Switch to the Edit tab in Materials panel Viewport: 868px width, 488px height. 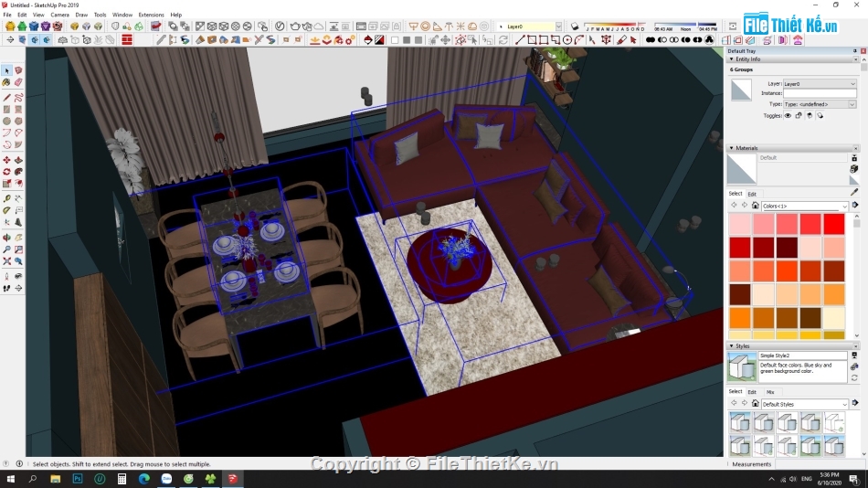[752, 194]
